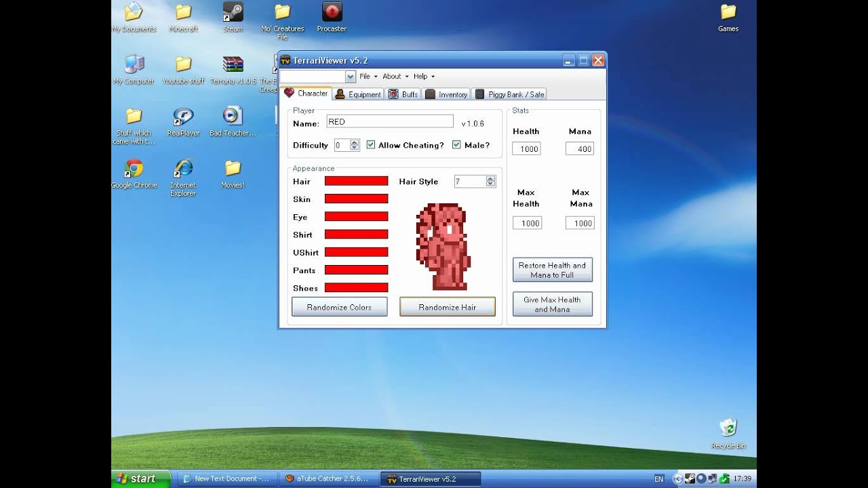Open the Movies! desktop folder
868x488 pixels.
(x=233, y=174)
